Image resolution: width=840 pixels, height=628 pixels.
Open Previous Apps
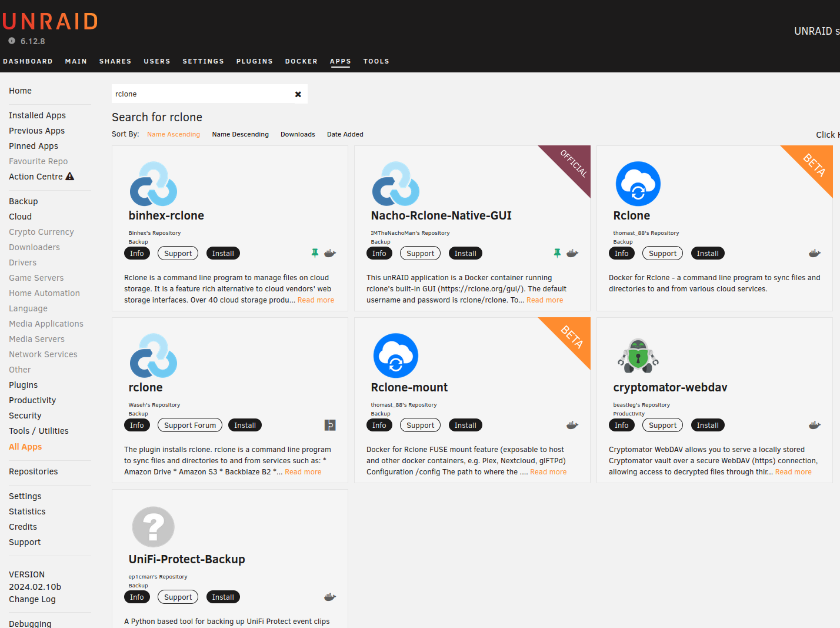pyautogui.click(x=36, y=131)
